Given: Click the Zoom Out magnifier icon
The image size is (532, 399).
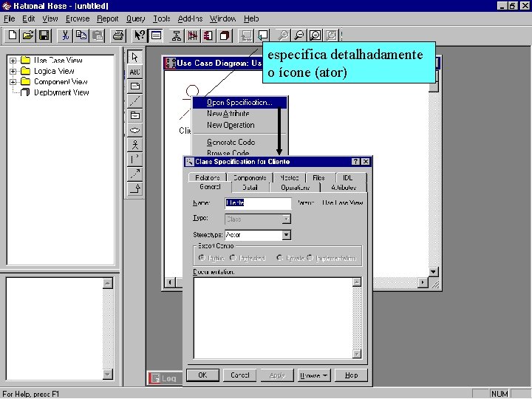Looking at the screenshot, I should click(299, 35).
